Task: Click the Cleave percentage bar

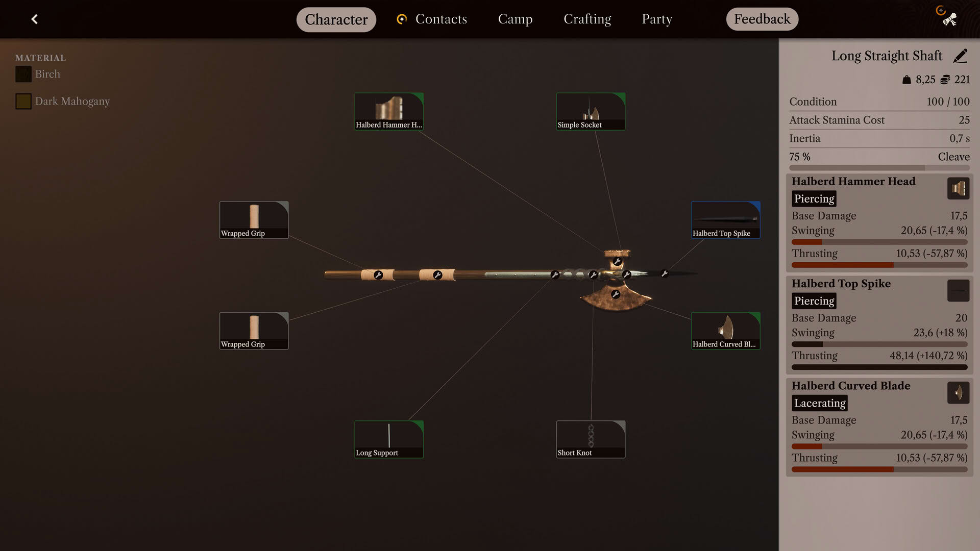Action: [x=879, y=168]
